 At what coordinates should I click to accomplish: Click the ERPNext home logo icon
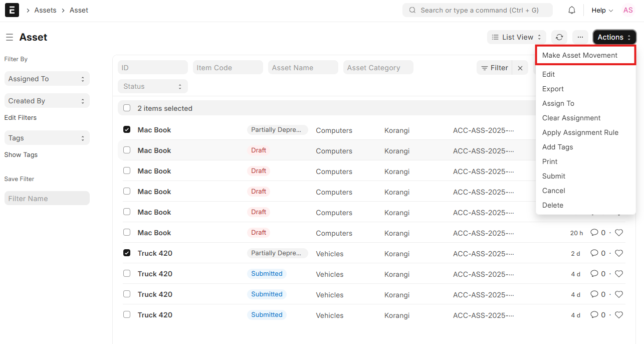coord(12,10)
